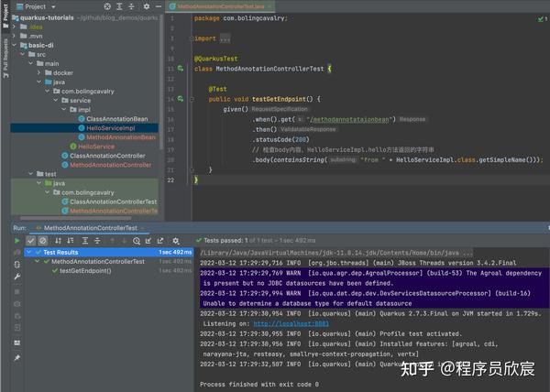The image size is (550, 392).
Task: Toggle Show Ignored tests filter
Action: [x=44, y=241]
